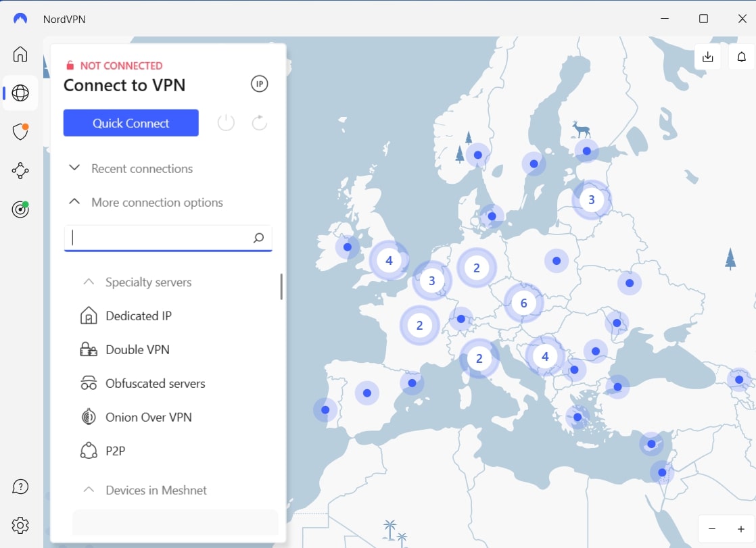Viewport: 756px width, 548px height.
Task: Maximize the NordVPN window
Action: point(703,19)
